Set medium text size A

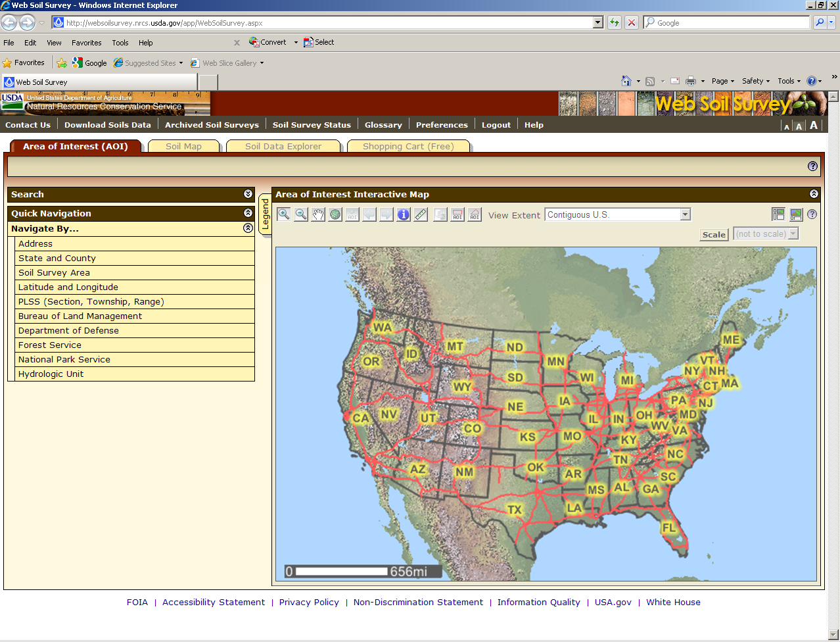pyautogui.click(x=799, y=126)
